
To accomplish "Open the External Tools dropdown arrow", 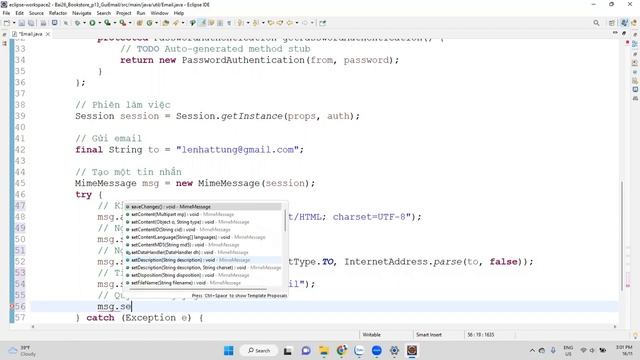I will [x=130, y=23].
